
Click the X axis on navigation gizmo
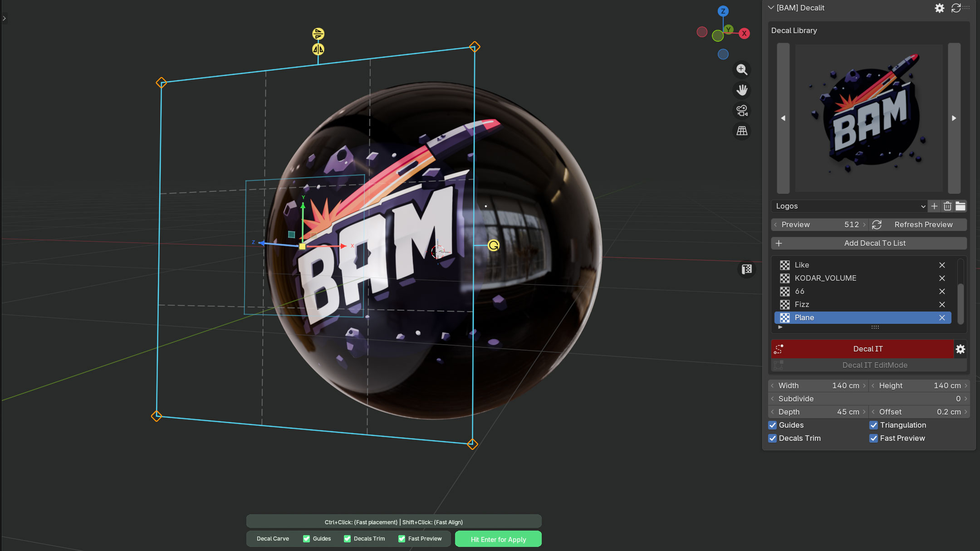point(744,34)
